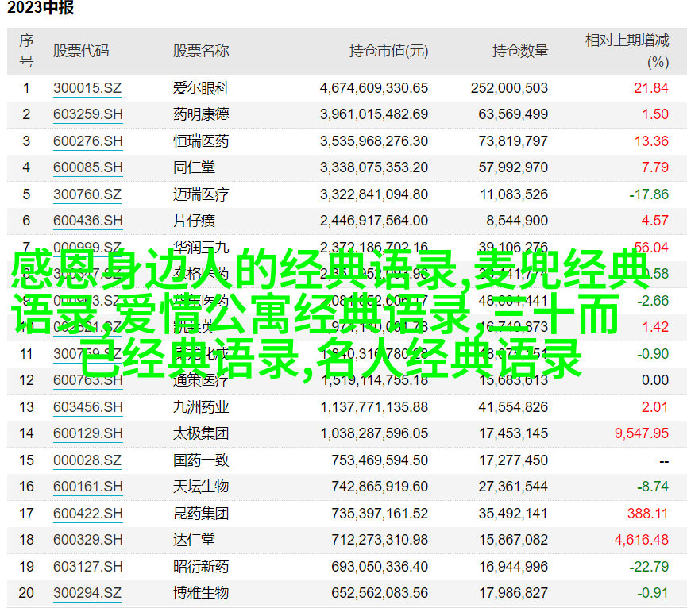Viewport: 687px width, 616px height.
Task: Select the change value 0.00
Action: pos(655,380)
